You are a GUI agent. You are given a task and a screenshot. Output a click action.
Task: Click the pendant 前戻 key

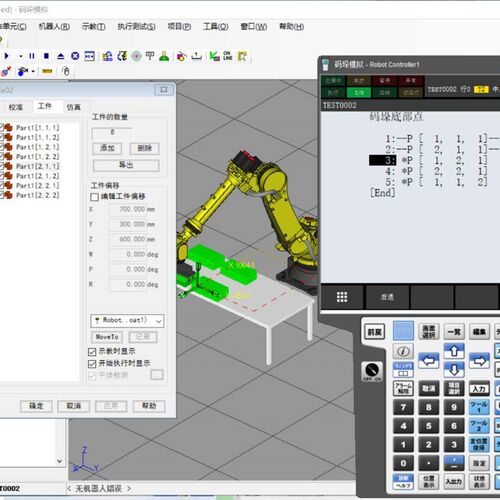click(x=375, y=332)
